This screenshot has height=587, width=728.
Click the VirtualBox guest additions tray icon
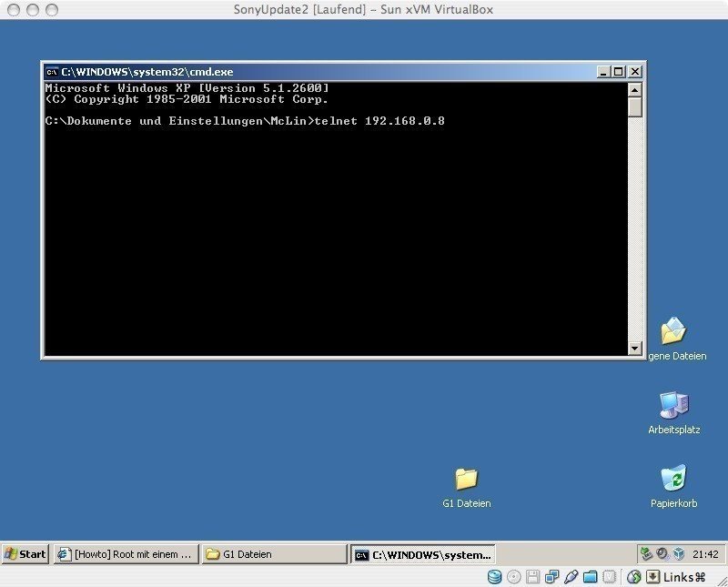click(x=679, y=553)
